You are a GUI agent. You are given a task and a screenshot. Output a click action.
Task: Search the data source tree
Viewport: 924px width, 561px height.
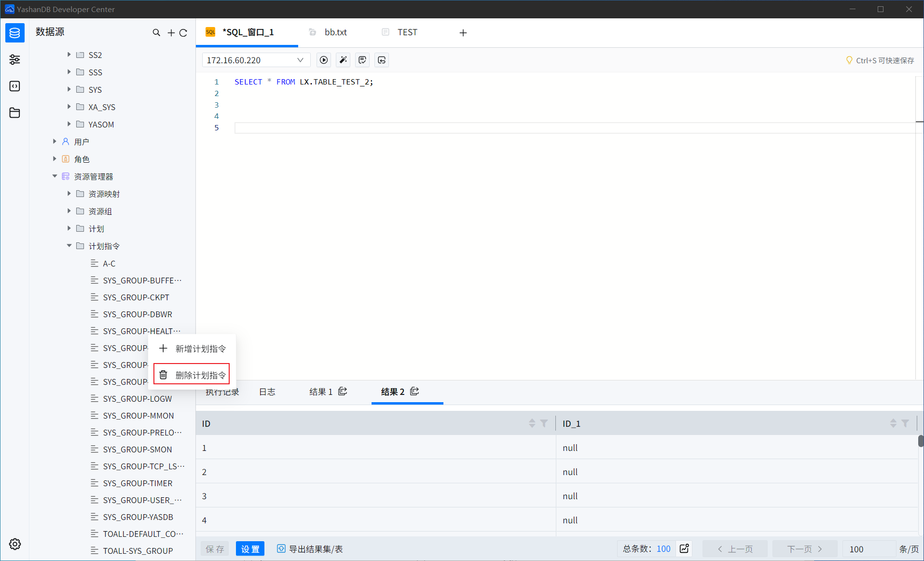156,32
